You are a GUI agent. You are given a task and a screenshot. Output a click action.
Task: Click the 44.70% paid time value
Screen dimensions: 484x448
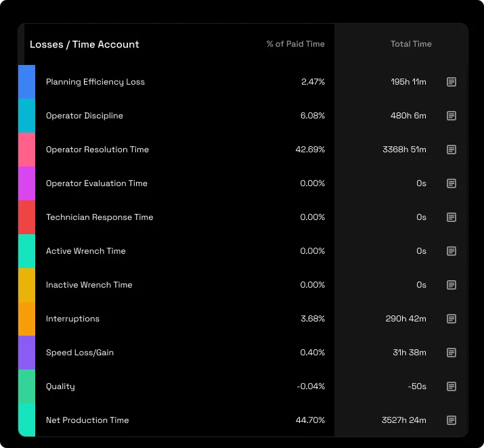point(310,420)
